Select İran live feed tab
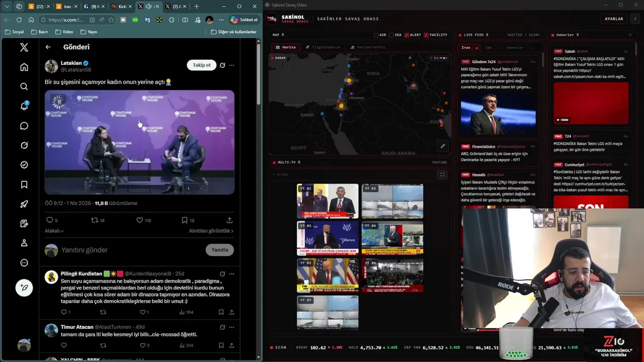 466,48
